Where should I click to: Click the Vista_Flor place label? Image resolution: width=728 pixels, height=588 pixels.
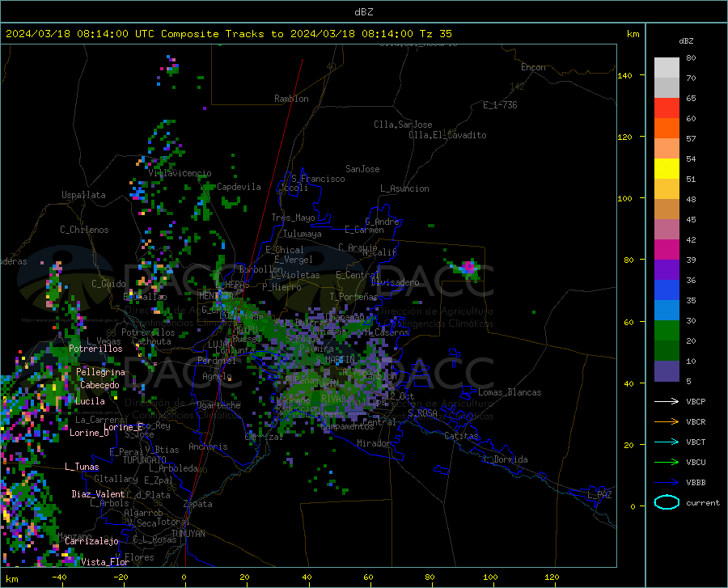coord(105,562)
